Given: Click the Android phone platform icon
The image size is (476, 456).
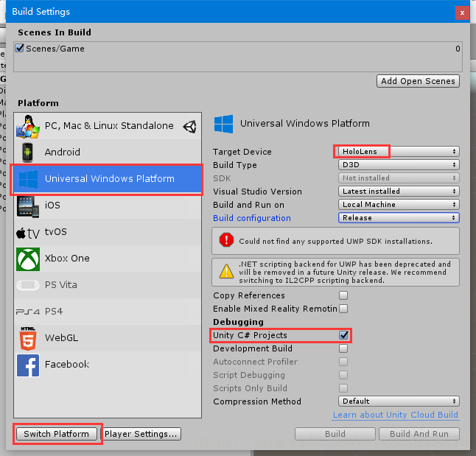Looking at the screenshot, I should pyautogui.click(x=28, y=152).
